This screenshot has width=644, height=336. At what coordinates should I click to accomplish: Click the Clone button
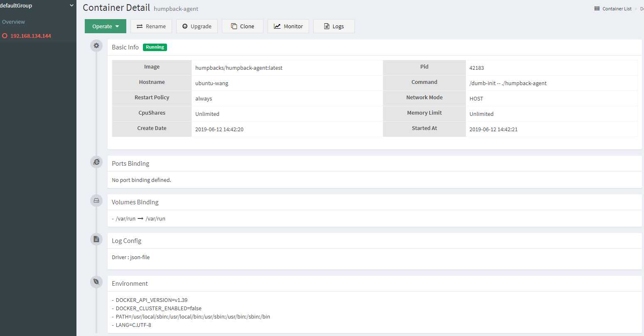[x=243, y=26]
